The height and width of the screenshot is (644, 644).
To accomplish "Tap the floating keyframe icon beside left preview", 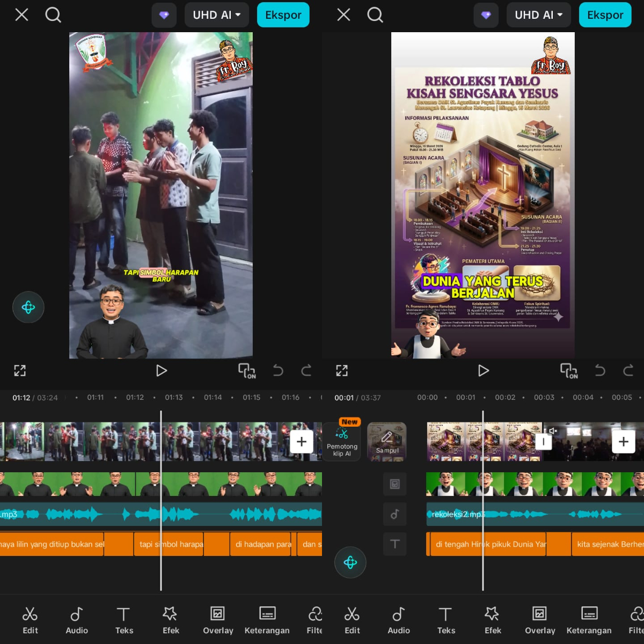I will (28, 307).
